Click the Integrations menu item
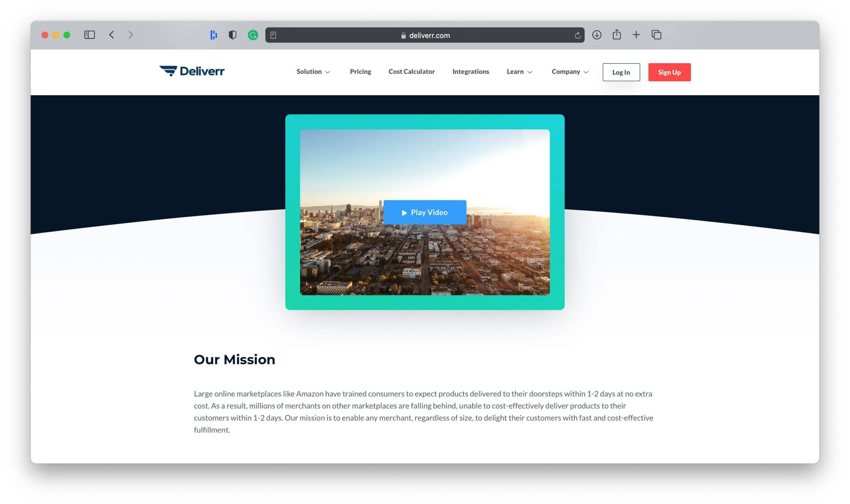This screenshot has height=504, width=850. coord(470,71)
